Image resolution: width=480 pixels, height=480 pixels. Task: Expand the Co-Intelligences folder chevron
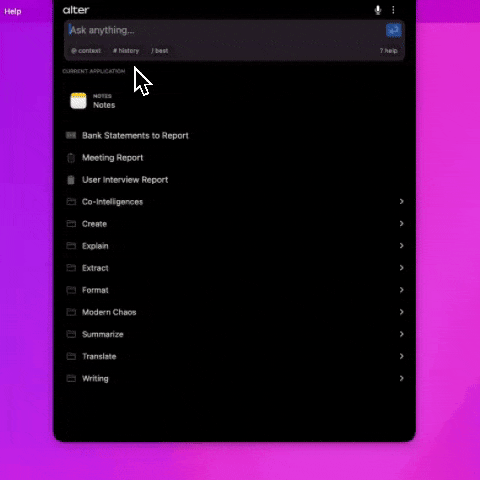pyautogui.click(x=401, y=201)
